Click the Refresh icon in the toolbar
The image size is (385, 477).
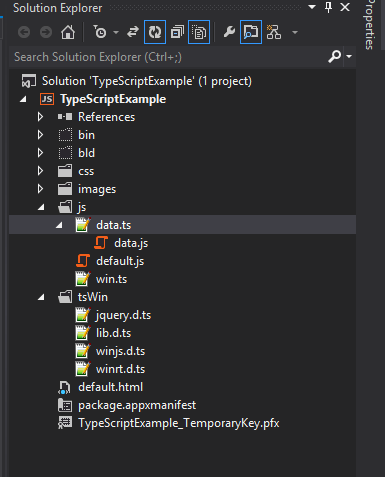(155, 32)
